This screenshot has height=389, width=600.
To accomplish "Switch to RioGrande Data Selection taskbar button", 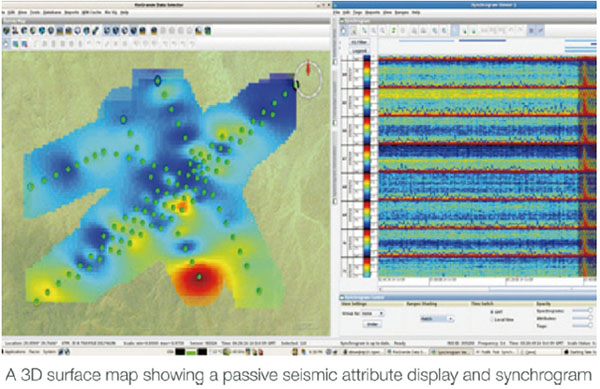I will pyautogui.click(x=408, y=352).
